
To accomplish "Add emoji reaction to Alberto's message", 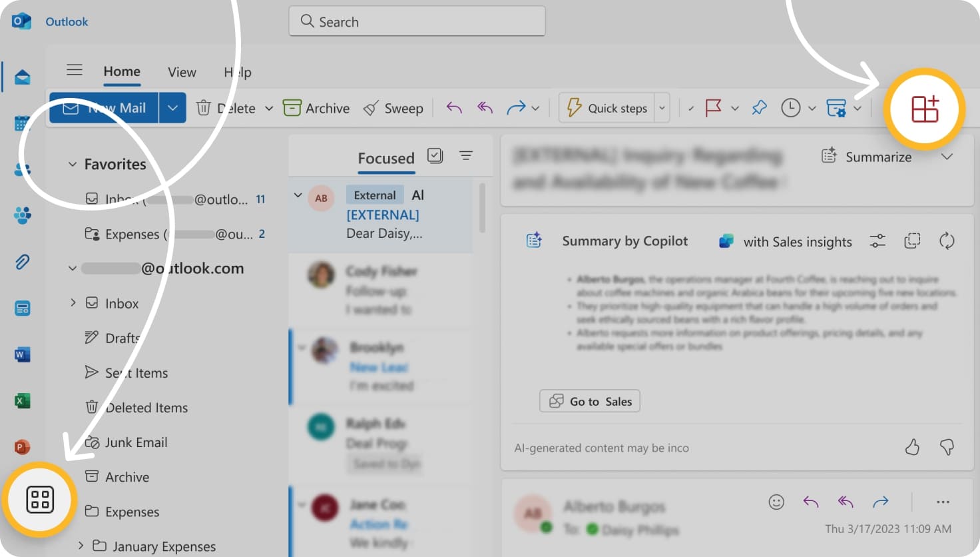I will pyautogui.click(x=776, y=502).
